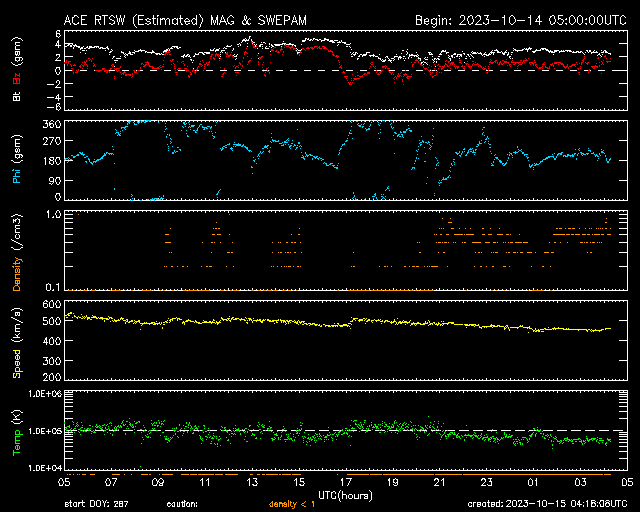Click the 23 hour tick label
The height and width of the screenshot is (512, 640).
[486, 482]
